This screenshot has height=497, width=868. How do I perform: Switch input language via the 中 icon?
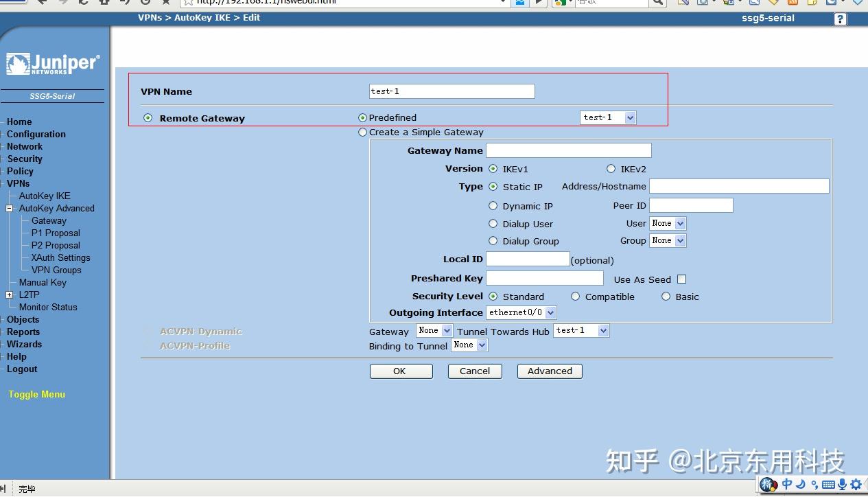point(786,485)
